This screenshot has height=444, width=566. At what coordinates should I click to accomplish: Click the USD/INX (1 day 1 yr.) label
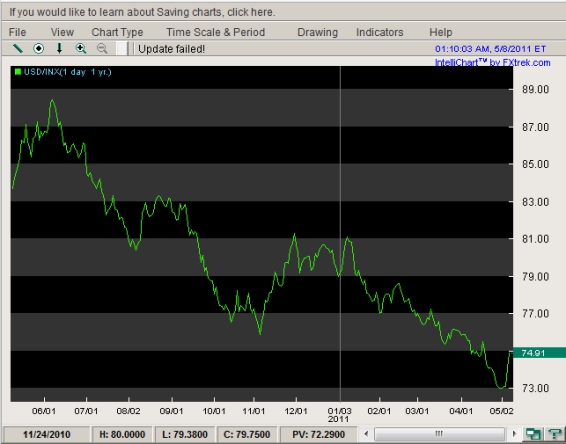[x=68, y=72]
